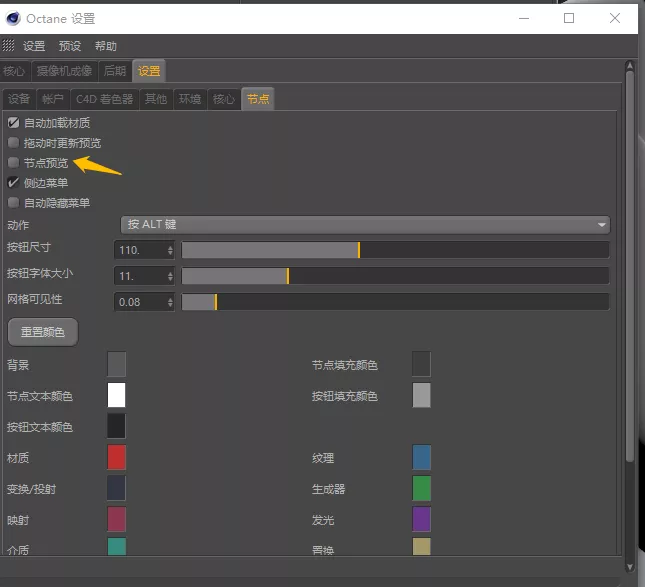This screenshot has height=587, width=645.
Task: Open the 背景 color swatch
Action: coord(116,364)
